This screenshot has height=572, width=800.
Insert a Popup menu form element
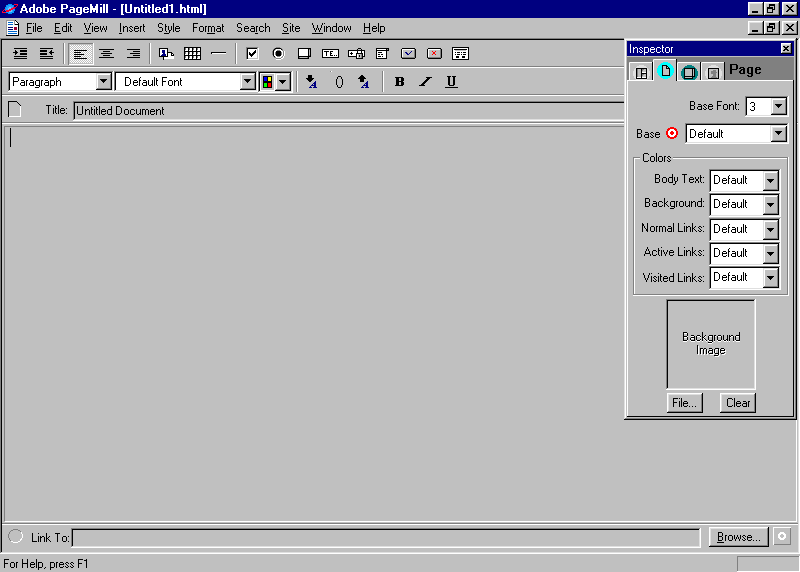(x=382, y=54)
